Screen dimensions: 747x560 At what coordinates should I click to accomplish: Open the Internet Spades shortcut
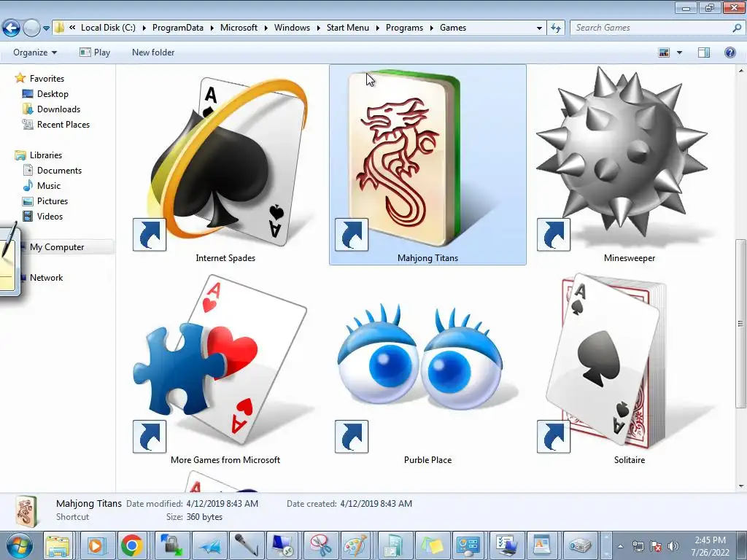(x=225, y=164)
